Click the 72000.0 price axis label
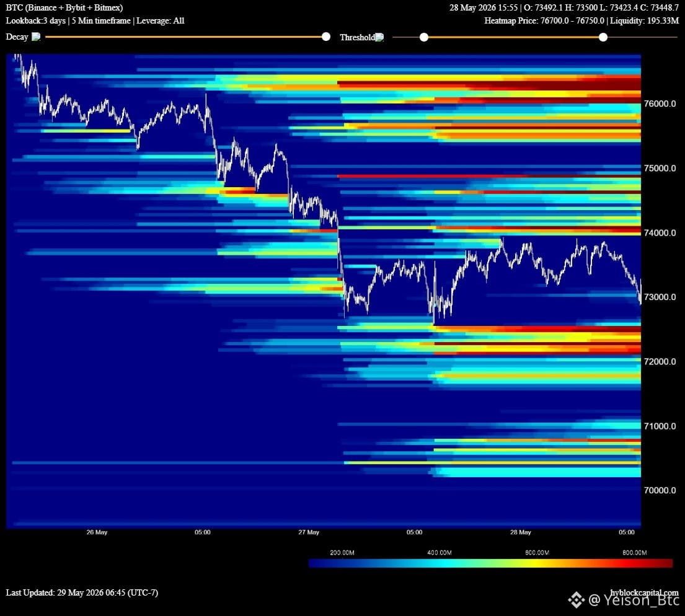Screen dimensions: 685x616 coord(660,362)
